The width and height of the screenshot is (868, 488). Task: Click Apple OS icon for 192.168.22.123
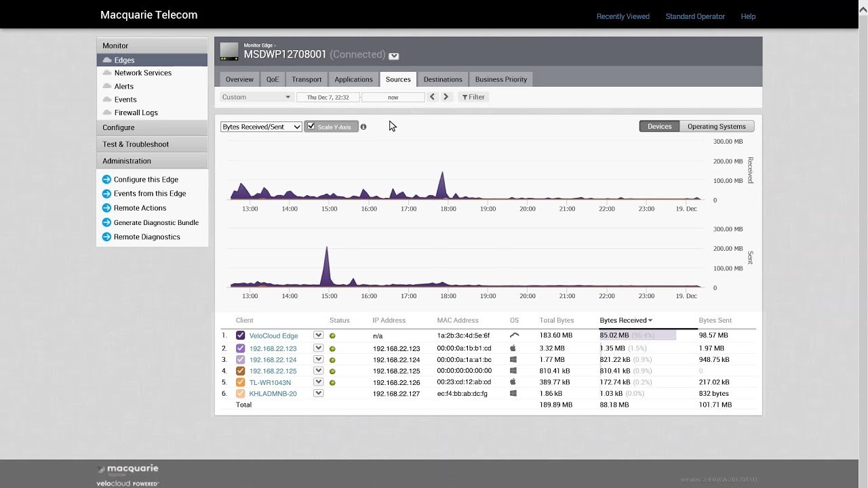(513, 348)
